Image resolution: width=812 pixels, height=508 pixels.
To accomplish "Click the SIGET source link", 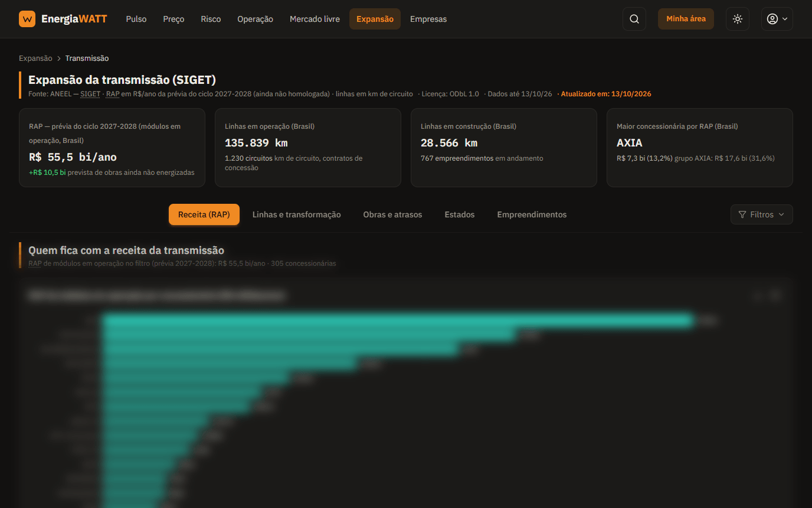I will 90,94.
